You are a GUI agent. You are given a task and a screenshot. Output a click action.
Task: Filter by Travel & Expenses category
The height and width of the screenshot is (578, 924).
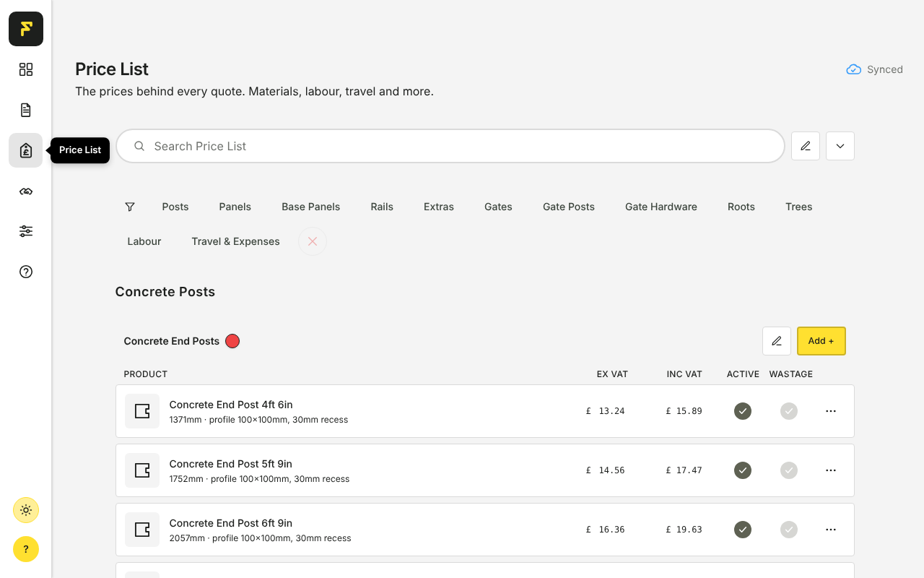tap(235, 241)
